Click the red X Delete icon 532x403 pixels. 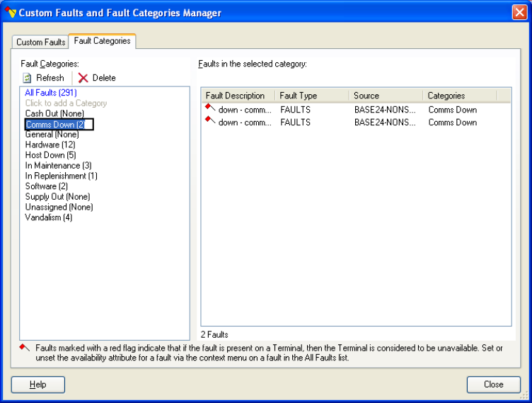pos(83,78)
